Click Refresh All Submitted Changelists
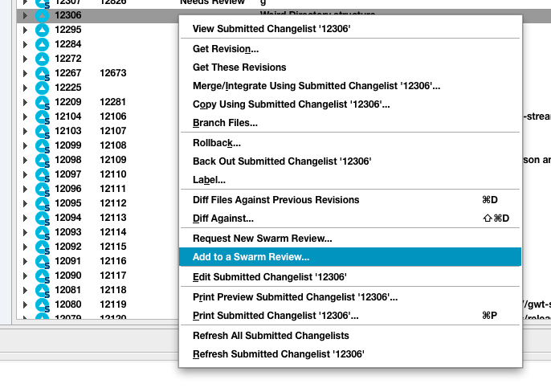The width and height of the screenshot is (551, 392). click(x=271, y=336)
